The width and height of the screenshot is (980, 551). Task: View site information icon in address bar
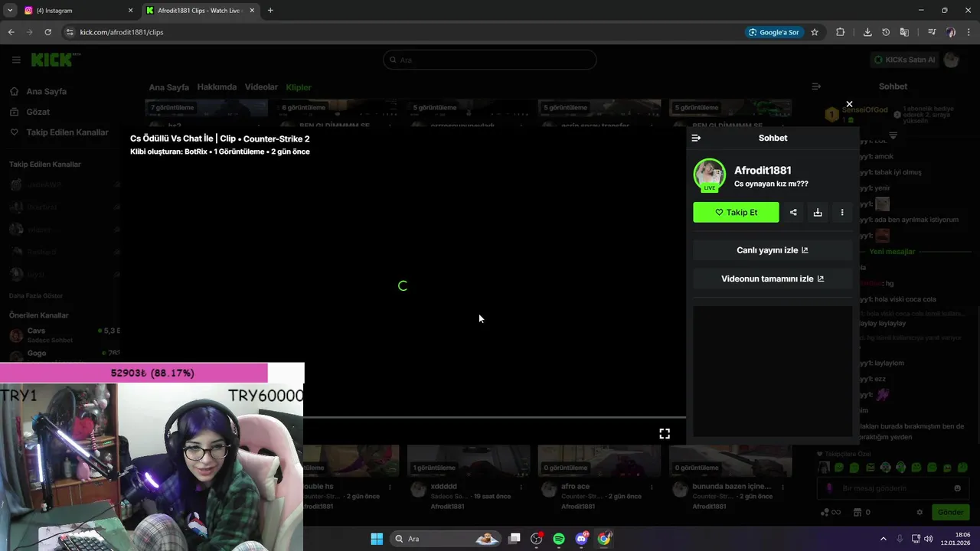[x=69, y=32]
